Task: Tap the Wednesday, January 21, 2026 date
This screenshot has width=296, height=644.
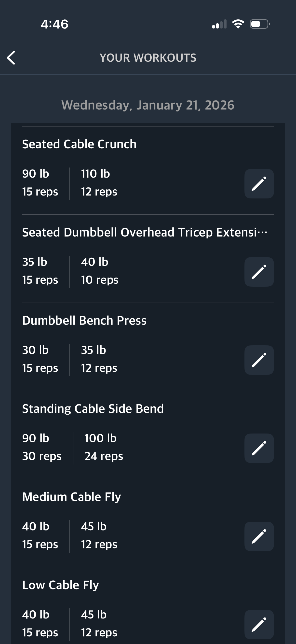Action: point(148,105)
